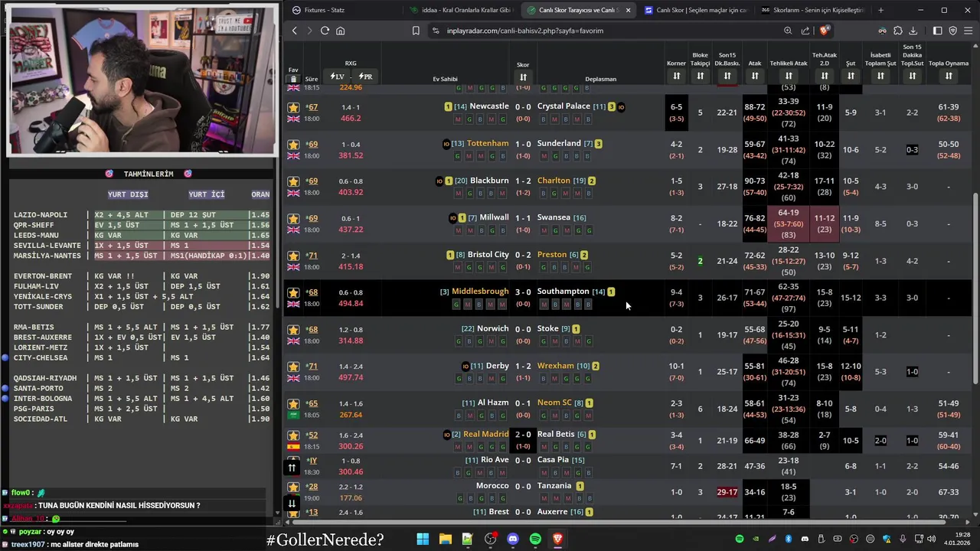Toggle favorite star for Blackburn match
The width and height of the screenshot is (980, 551).
click(293, 182)
